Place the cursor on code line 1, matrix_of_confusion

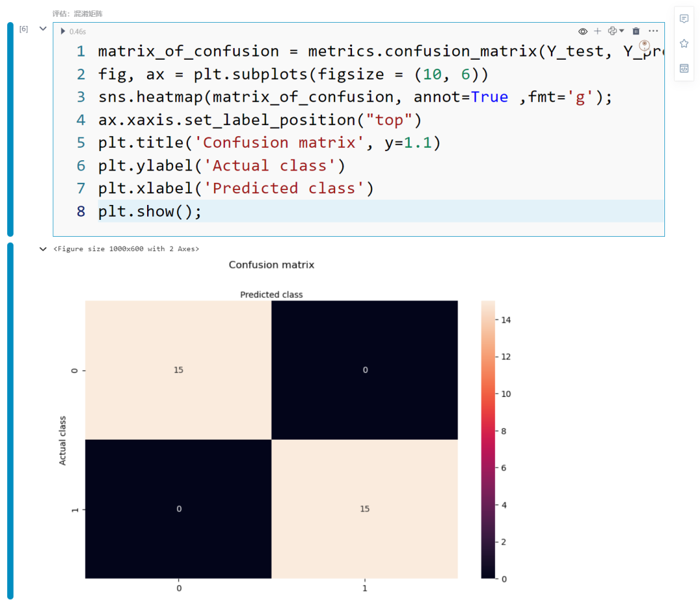380,51
